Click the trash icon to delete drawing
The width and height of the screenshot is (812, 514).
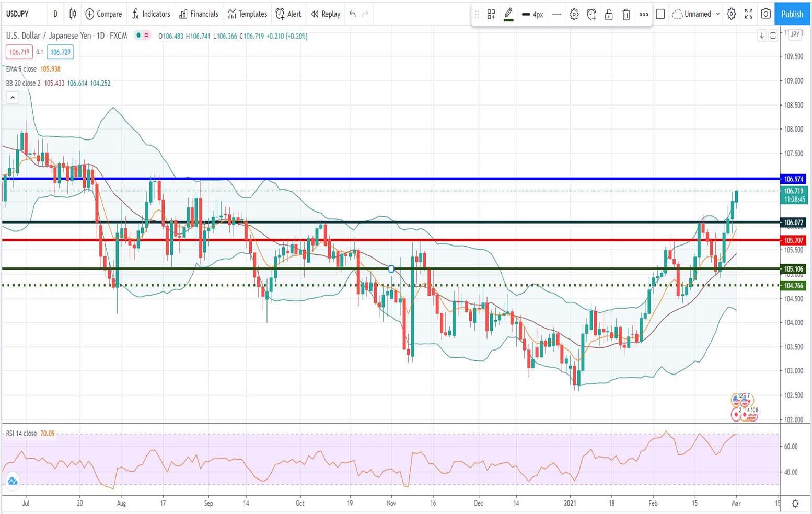click(x=626, y=15)
